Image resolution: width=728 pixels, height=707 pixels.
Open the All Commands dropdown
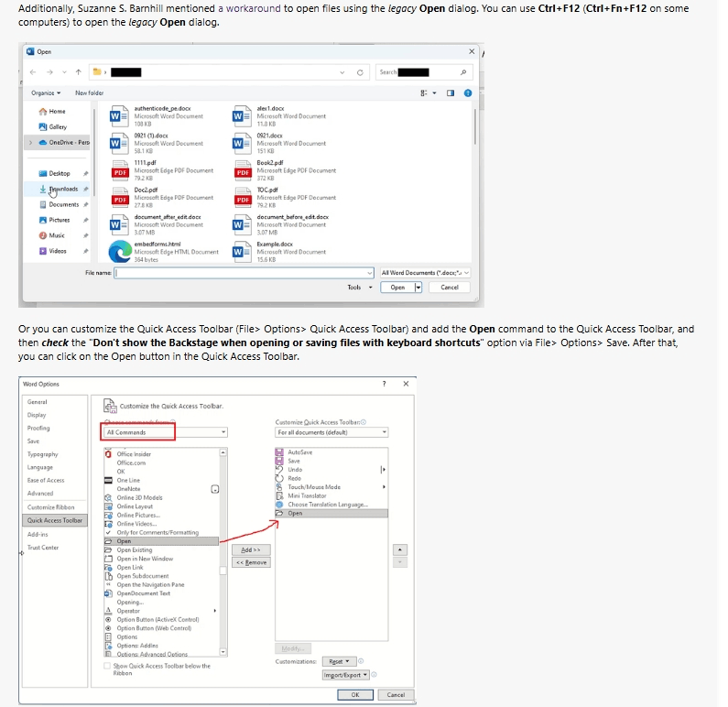[x=166, y=432]
